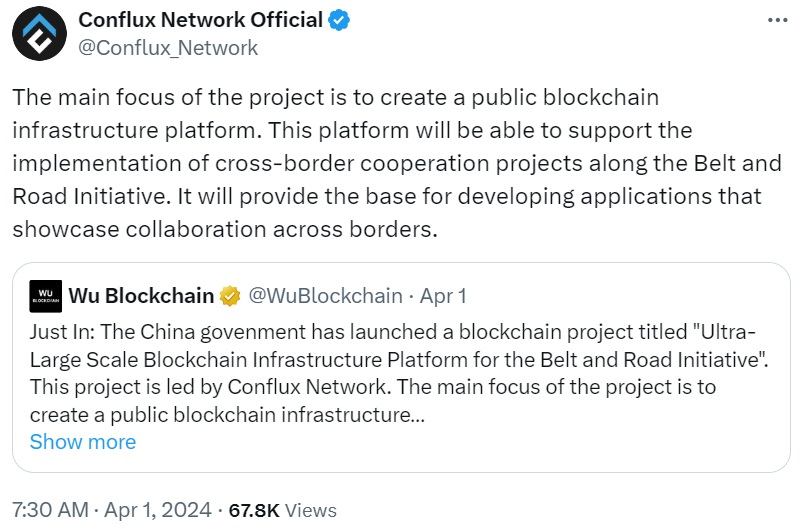Click the Conflux Network profile avatar
809x529 pixels.
pyautogui.click(x=39, y=34)
